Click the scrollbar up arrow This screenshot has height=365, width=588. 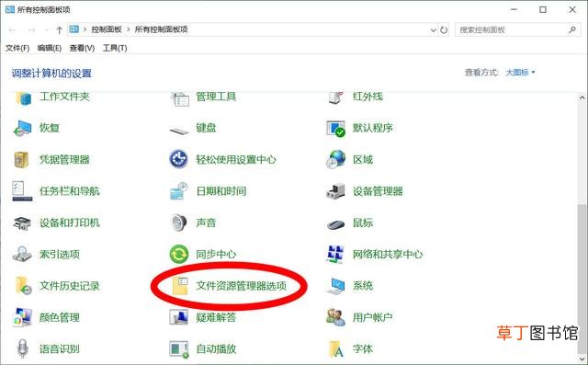coord(582,97)
